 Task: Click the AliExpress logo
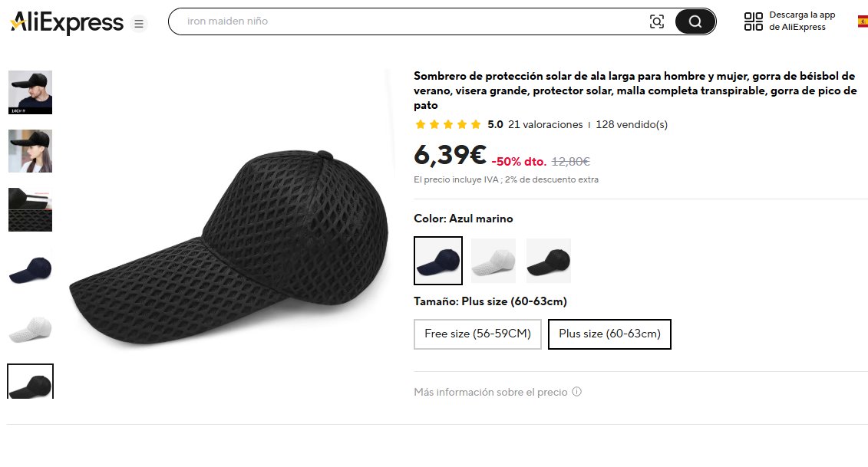(67, 23)
